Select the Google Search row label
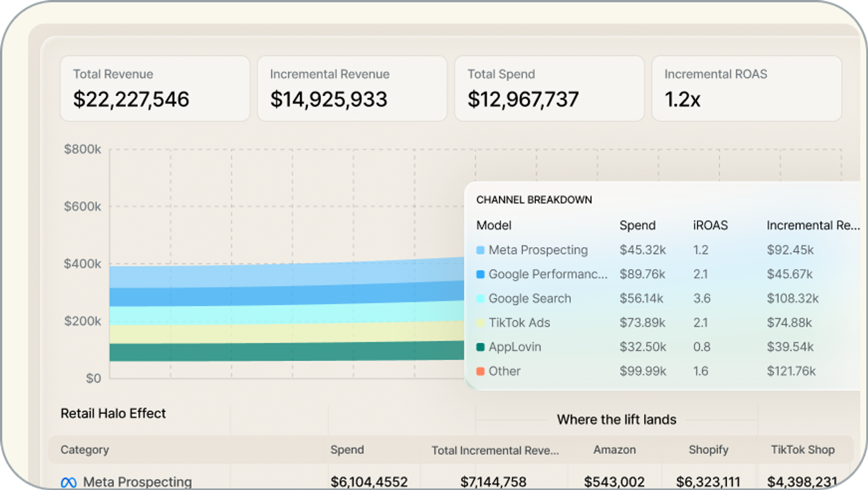868x490 pixels. (530, 299)
